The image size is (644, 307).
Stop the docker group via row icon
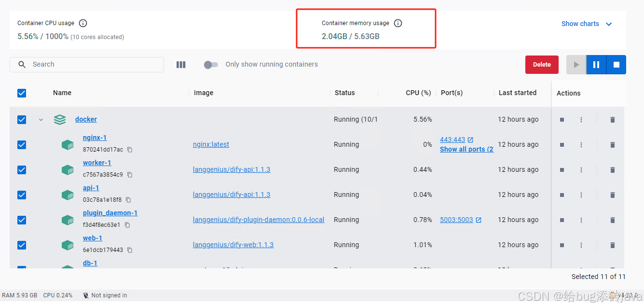pyautogui.click(x=562, y=120)
